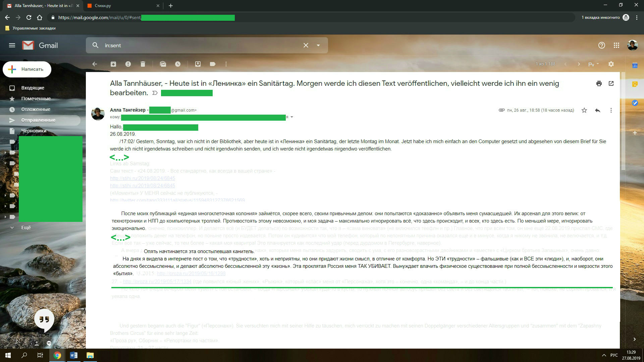
Task: Reload the page
Action: pos(29,17)
